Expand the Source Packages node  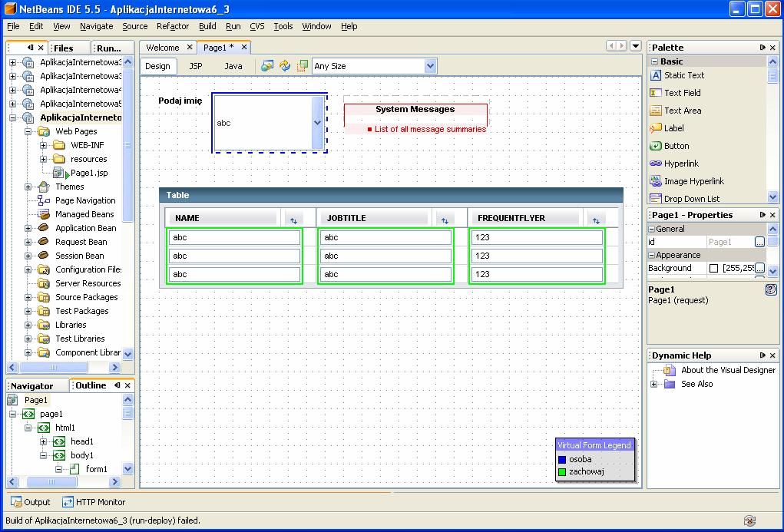(x=28, y=297)
